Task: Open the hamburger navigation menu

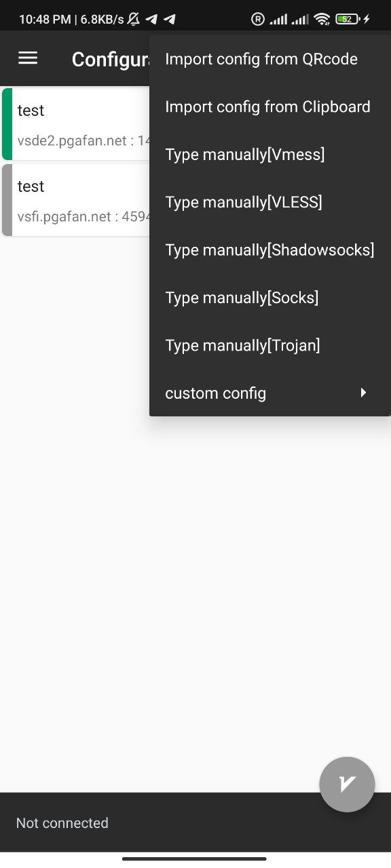Action: click(28, 58)
